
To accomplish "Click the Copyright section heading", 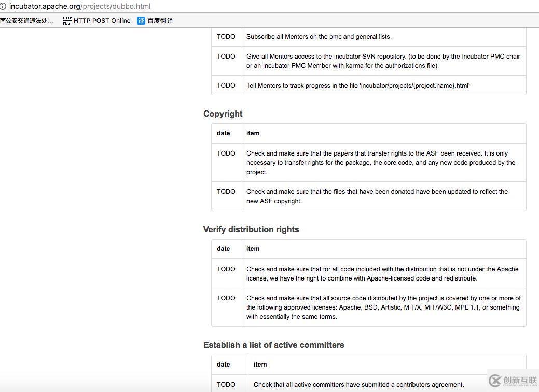I will point(223,114).
